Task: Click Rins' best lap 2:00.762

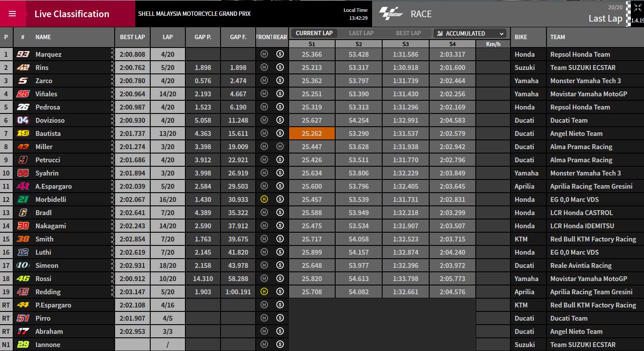Action: point(132,67)
